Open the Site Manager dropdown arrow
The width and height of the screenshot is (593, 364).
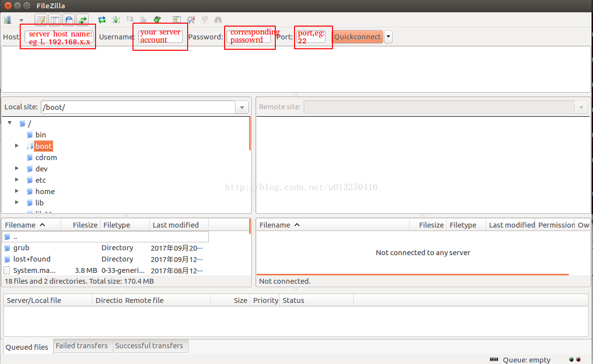click(21, 20)
